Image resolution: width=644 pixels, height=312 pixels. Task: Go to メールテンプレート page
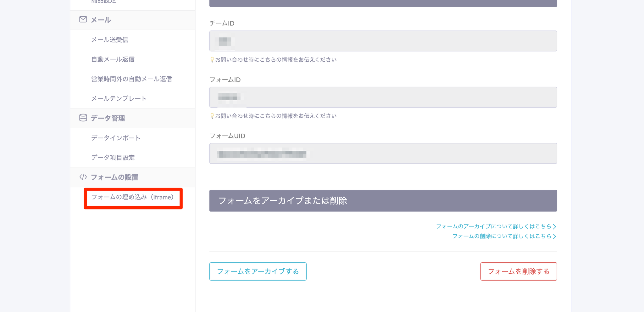click(119, 98)
